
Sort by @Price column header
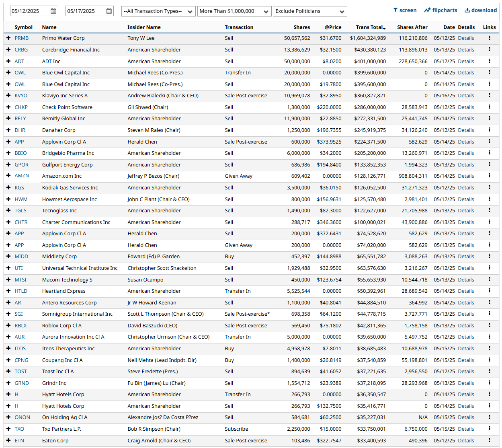pyautogui.click(x=333, y=27)
